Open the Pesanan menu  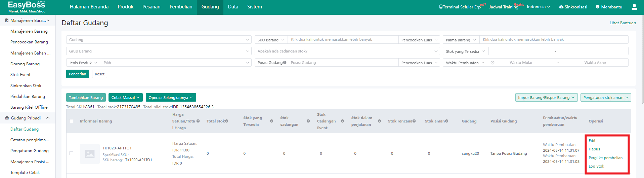pyautogui.click(x=152, y=7)
